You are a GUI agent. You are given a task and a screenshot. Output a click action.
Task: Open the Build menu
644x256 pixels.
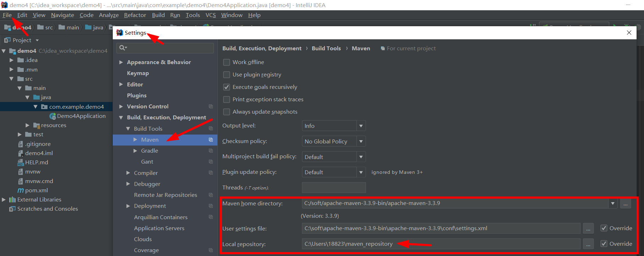pos(158,15)
